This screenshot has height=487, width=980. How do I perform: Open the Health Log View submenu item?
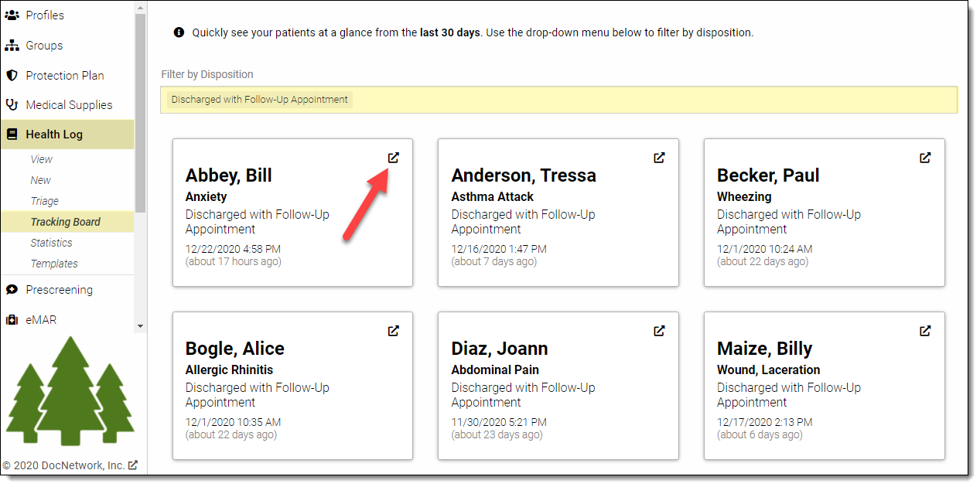coord(42,159)
